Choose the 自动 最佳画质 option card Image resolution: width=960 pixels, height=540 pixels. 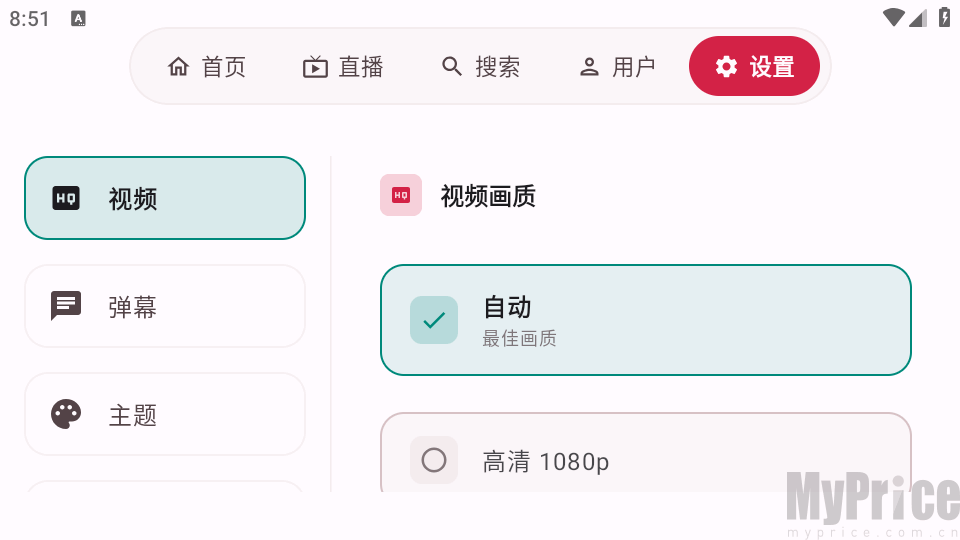(x=646, y=320)
